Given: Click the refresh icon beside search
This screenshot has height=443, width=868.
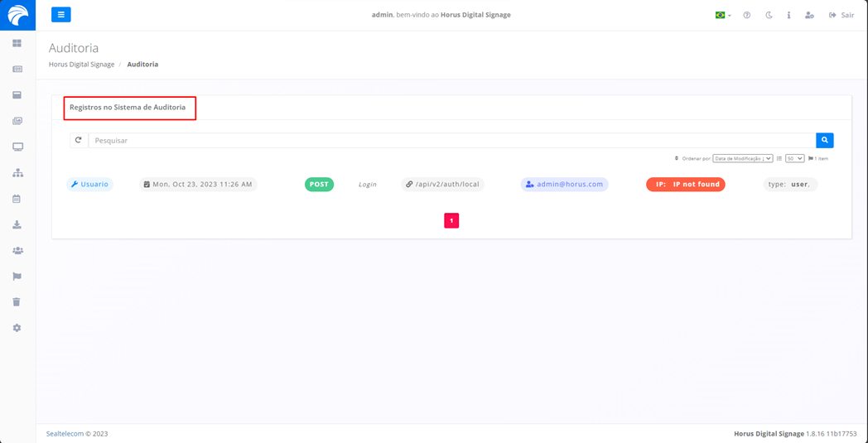Looking at the screenshot, I should tap(79, 141).
